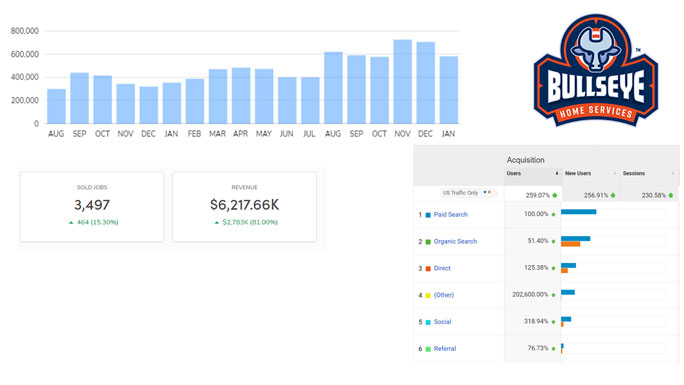684x385 pixels.
Task: Click the yellow (Other) channel square icon
Action: [428, 295]
